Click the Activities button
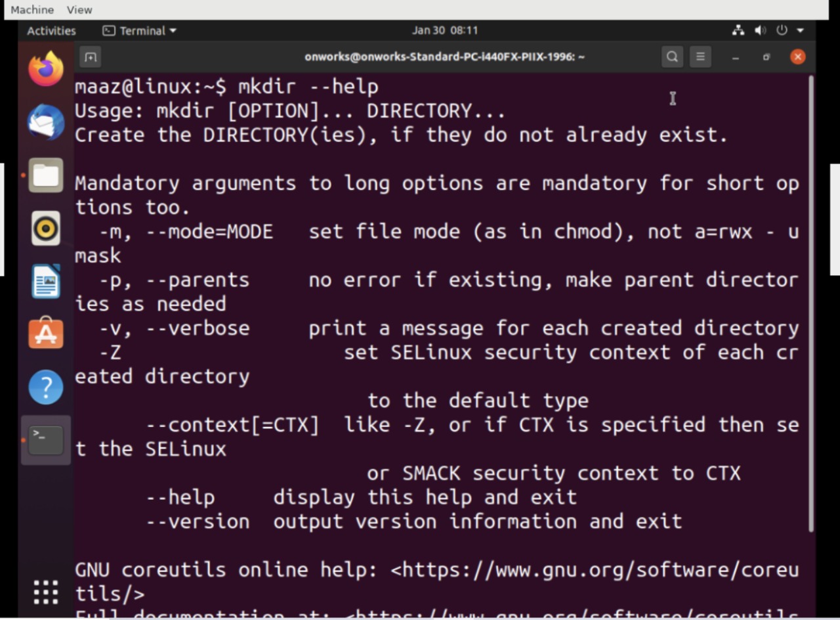 pos(51,31)
